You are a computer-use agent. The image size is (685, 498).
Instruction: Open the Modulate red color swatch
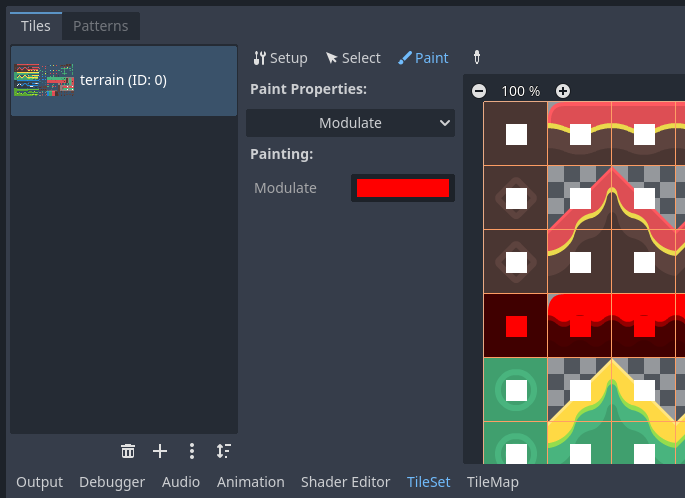click(x=402, y=188)
